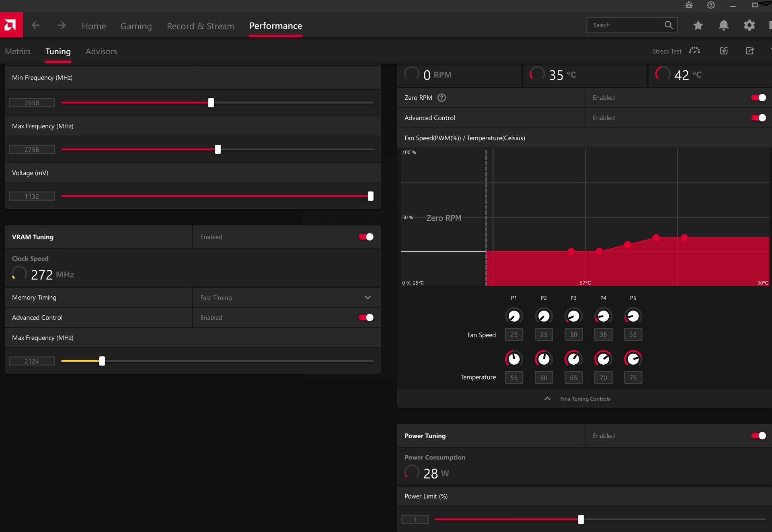The height and width of the screenshot is (532, 772).
Task: Open the notifications bell icon
Action: click(x=723, y=25)
